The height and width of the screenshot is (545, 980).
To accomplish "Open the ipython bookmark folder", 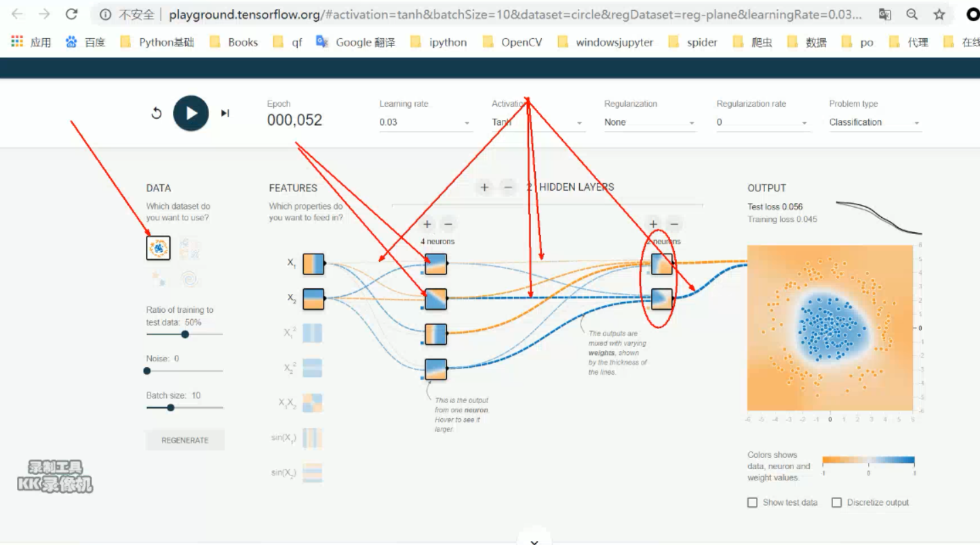I will [439, 42].
